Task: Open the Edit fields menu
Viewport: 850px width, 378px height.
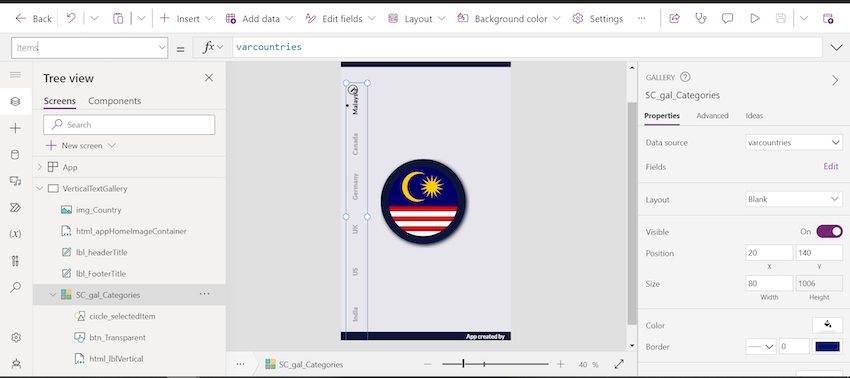Action: click(x=340, y=18)
